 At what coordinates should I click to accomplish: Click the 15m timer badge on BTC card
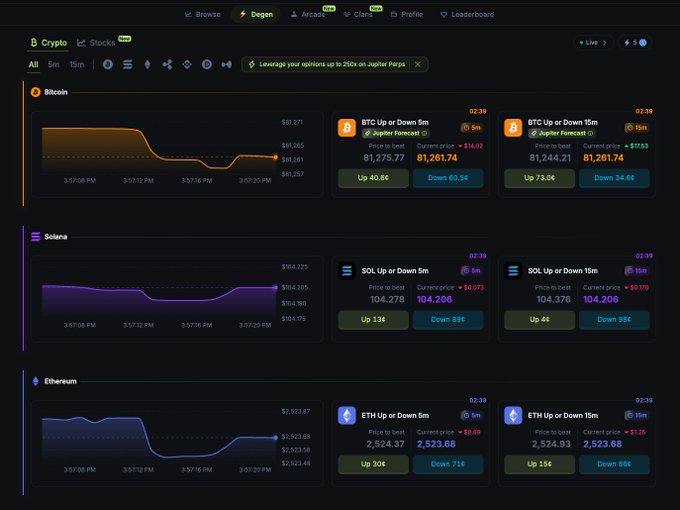click(637, 128)
